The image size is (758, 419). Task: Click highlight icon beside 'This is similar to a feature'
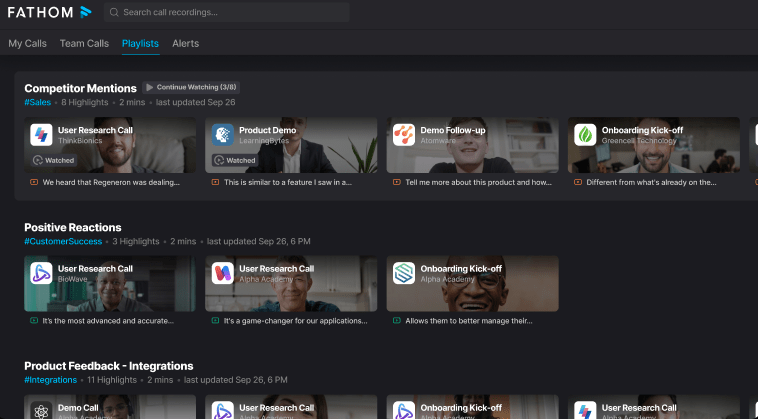[x=215, y=182]
